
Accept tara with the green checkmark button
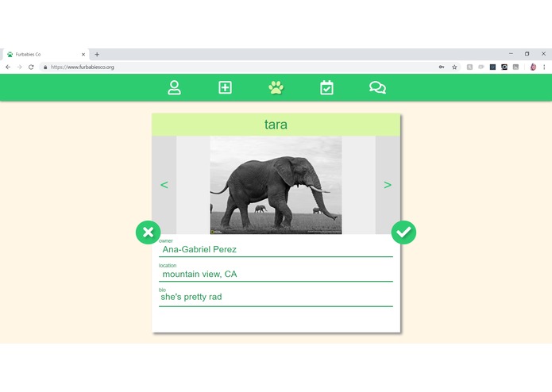tap(403, 233)
